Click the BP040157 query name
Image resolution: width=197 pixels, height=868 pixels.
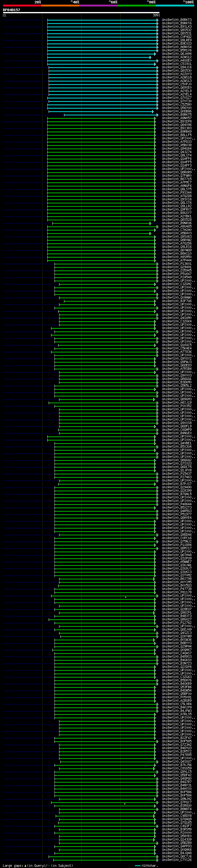coord(11,10)
